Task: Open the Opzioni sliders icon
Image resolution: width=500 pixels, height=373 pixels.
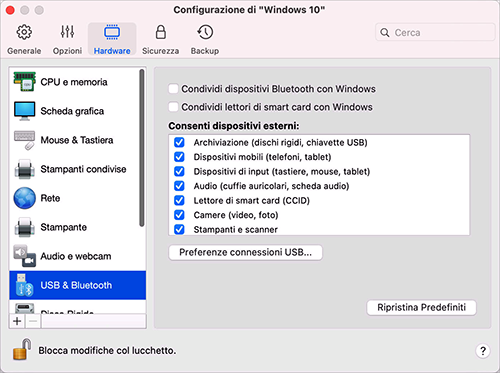Action: [67, 32]
